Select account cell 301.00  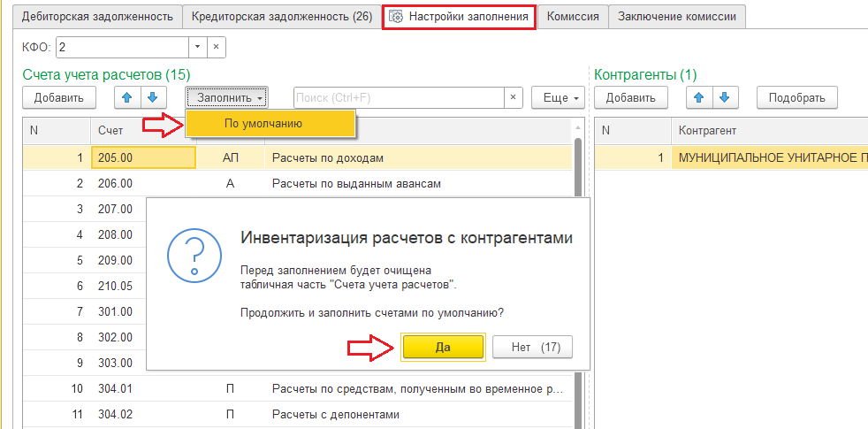(x=119, y=311)
